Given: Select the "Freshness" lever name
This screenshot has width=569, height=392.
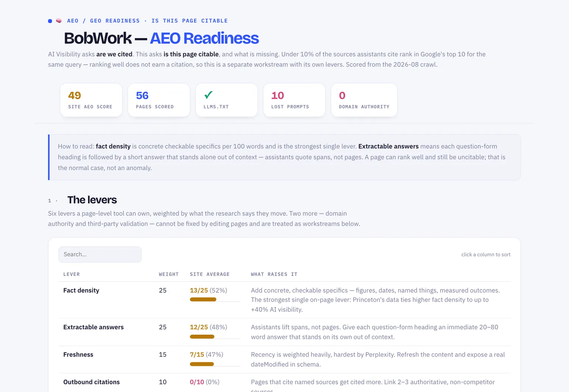Looking at the screenshot, I should point(78,355).
